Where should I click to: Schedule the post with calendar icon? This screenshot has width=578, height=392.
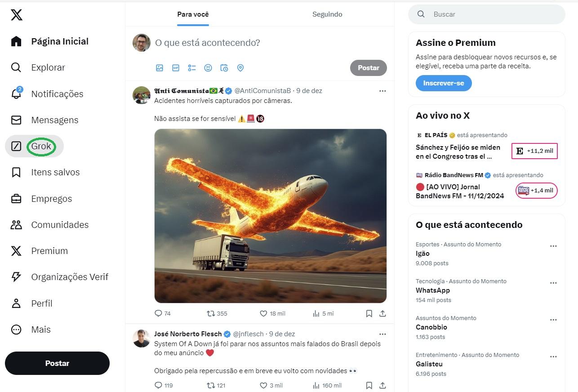224,68
